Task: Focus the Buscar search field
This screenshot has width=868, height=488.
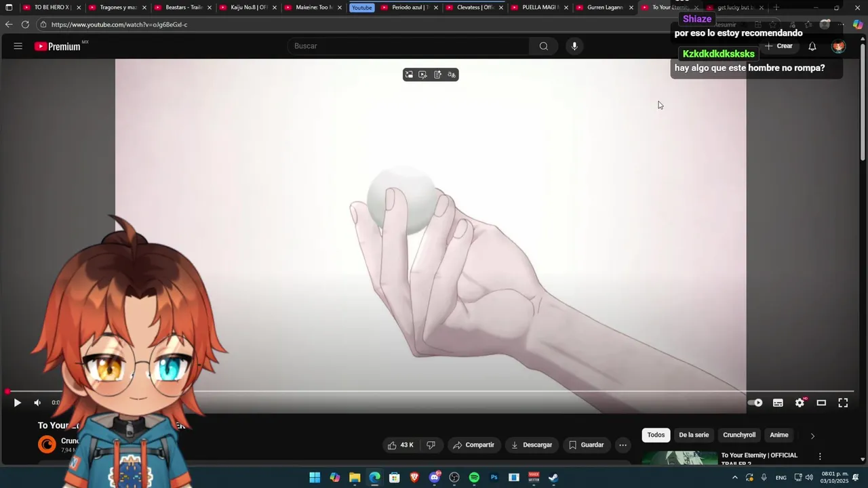Action: tap(408, 46)
